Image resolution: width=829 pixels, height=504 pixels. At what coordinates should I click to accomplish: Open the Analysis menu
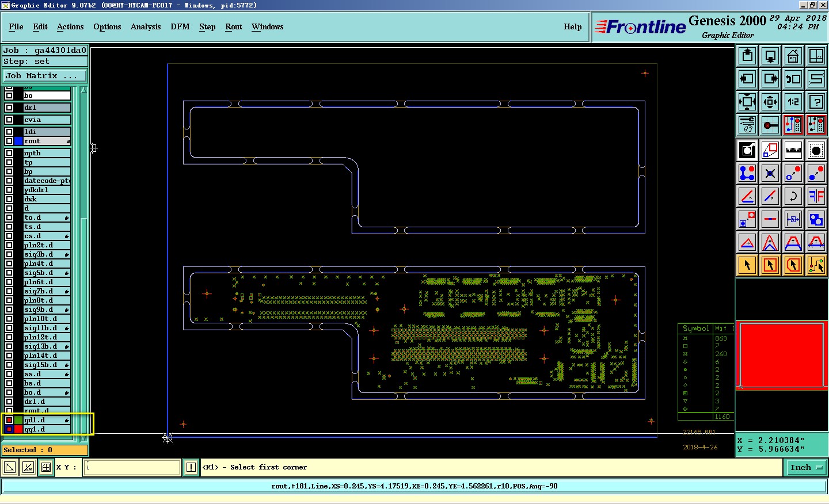click(146, 27)
